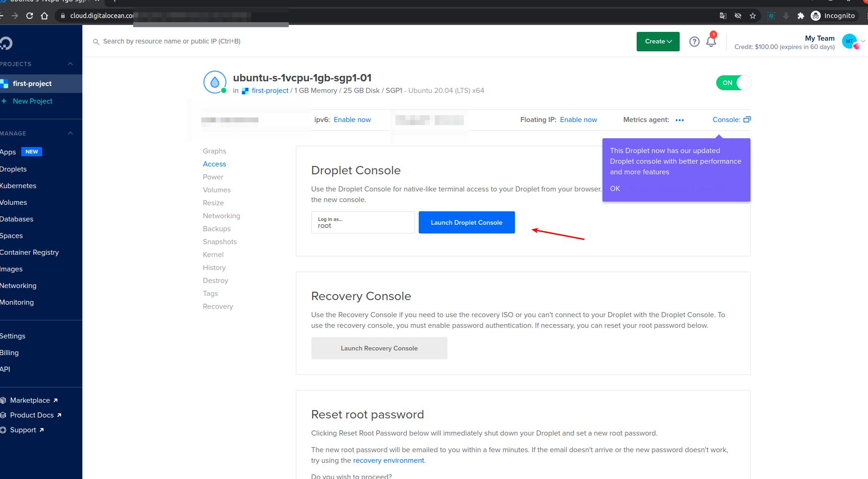Open the Graphs section
868x479 pixels.
(x=215, y=151)
